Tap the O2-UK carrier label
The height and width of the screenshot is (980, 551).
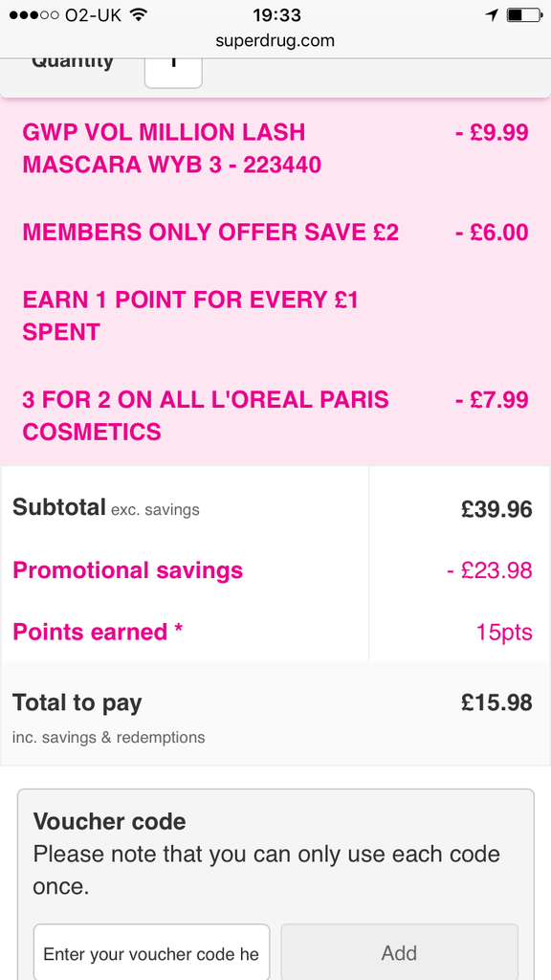pyautogui.click(x=93, y=15)
